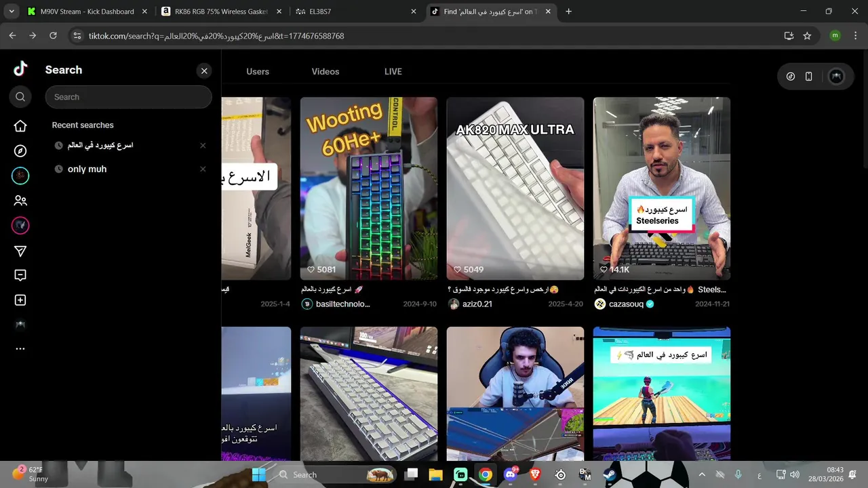The width and height of the screenshot is (868, 488).
Task: Open Steam from the taskbar
Action: point(610,474)
